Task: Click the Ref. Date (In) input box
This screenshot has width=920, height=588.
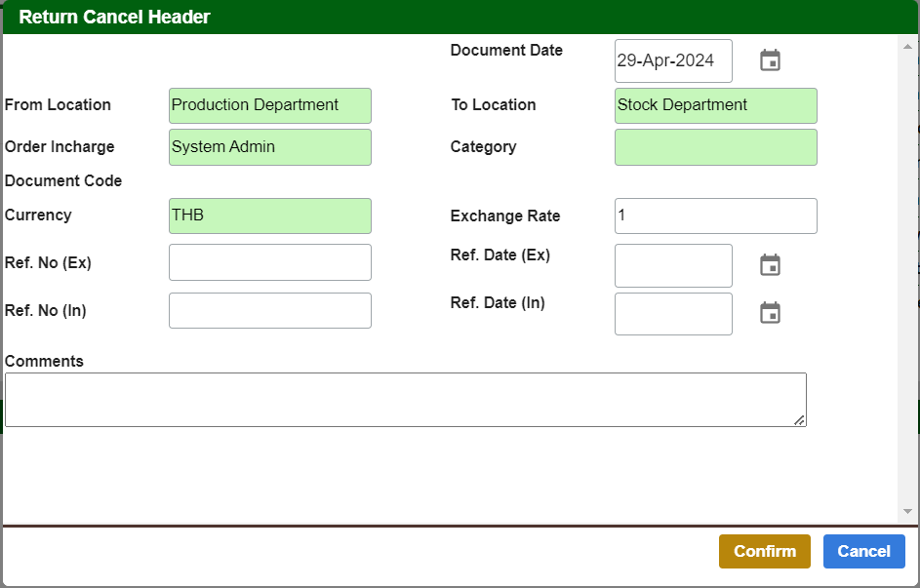Action: (672, 313)
